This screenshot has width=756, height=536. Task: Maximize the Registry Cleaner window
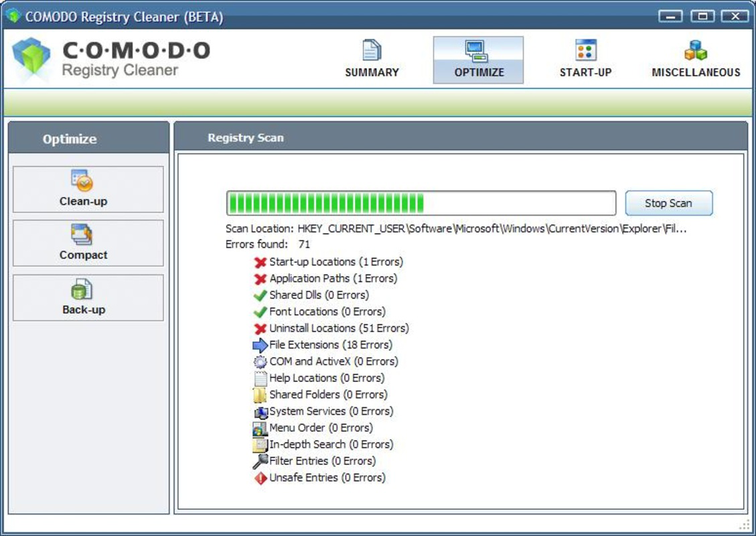702,16
